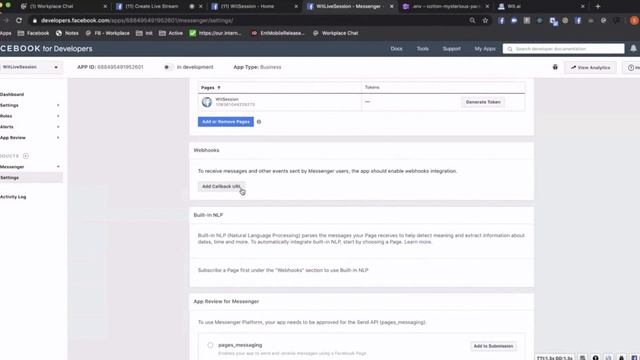Viewport: 640px width, 360px height.
Task: Close the WitSession - Home tab
Action: [x=296, y=7]
